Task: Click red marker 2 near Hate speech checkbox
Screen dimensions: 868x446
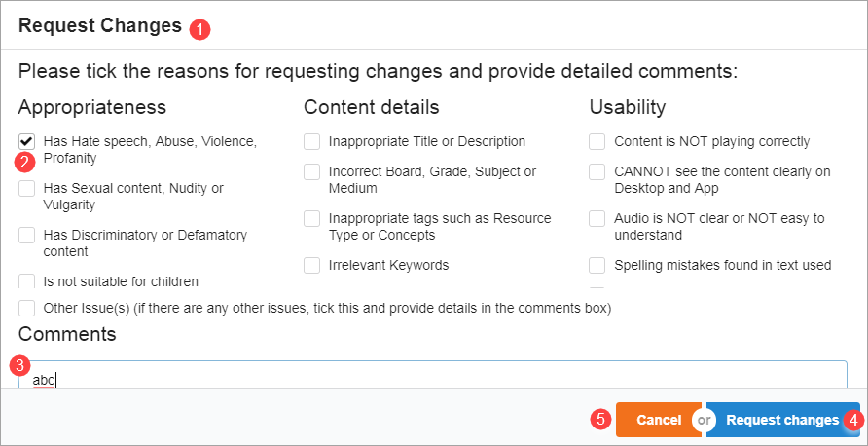Action: pos(27,162)
